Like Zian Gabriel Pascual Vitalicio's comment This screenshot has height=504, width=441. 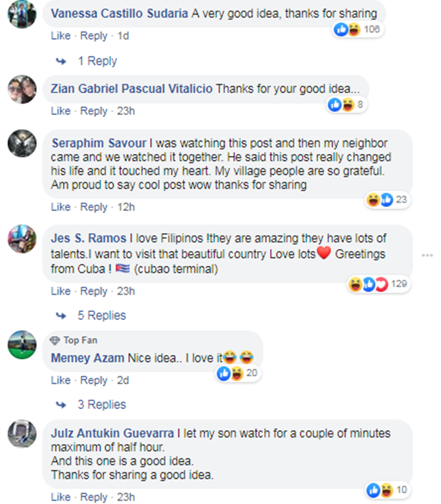point(60,111)
